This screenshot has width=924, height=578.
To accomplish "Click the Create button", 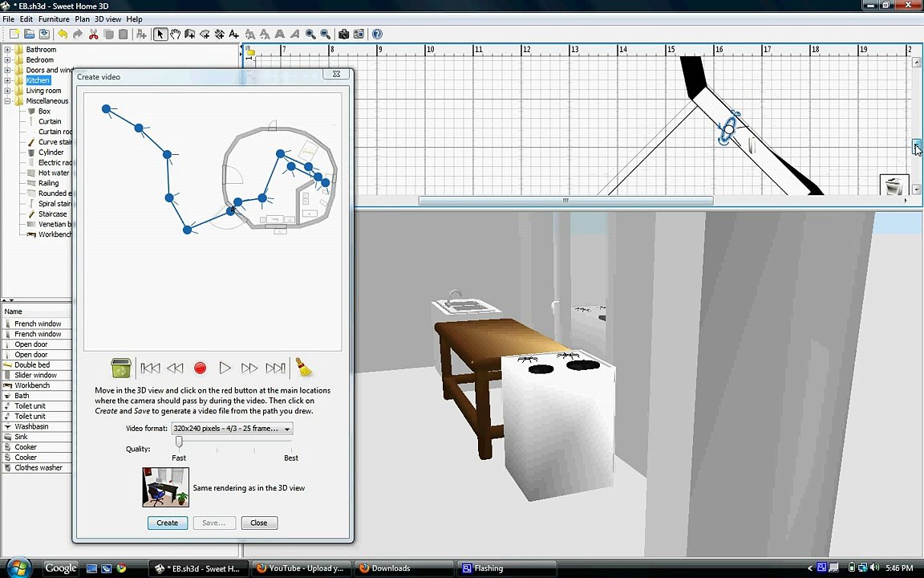I will 167,523.
